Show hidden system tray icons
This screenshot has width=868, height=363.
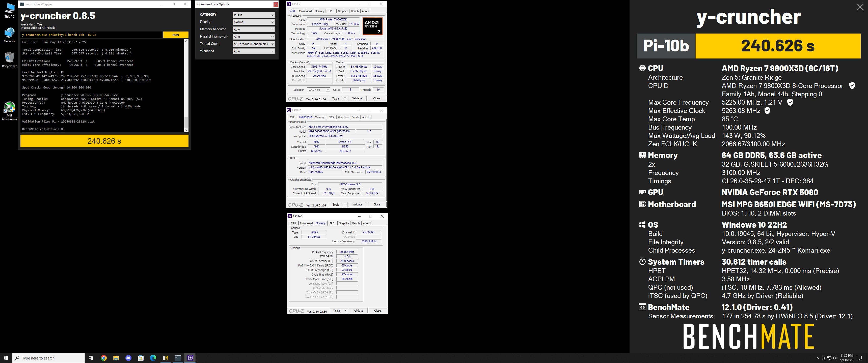tap(817, 358)
